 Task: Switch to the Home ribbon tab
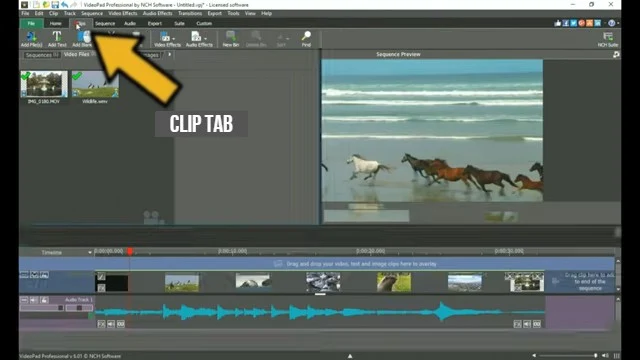point(56,23)
